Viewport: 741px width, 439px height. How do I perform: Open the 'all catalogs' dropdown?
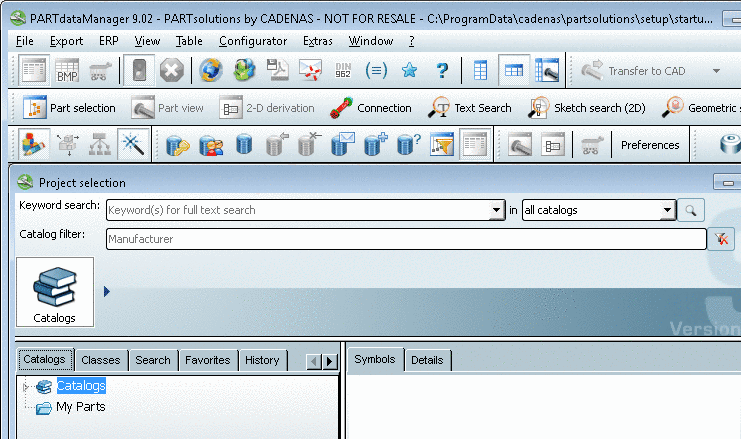[x=667, y=210]
